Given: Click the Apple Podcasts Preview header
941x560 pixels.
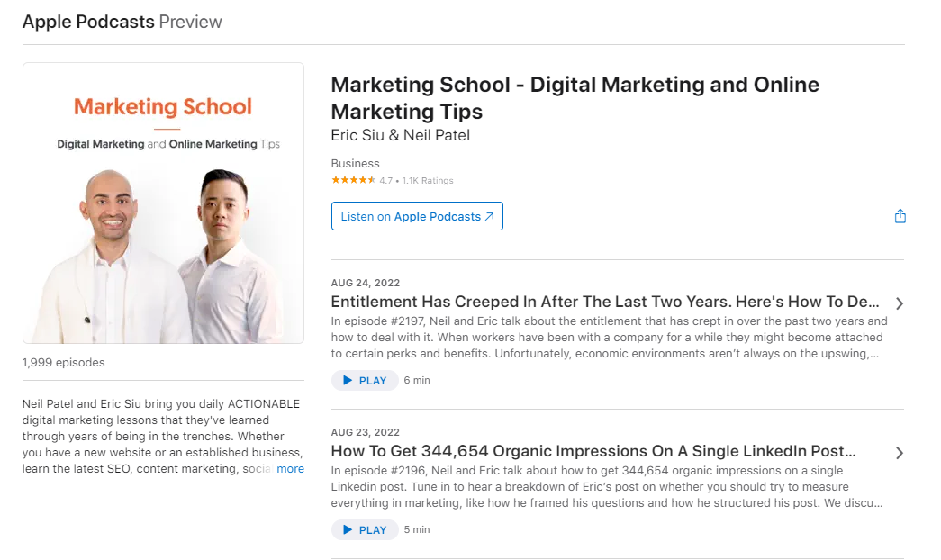Looking at the screenshot, I should coord(122,22).
